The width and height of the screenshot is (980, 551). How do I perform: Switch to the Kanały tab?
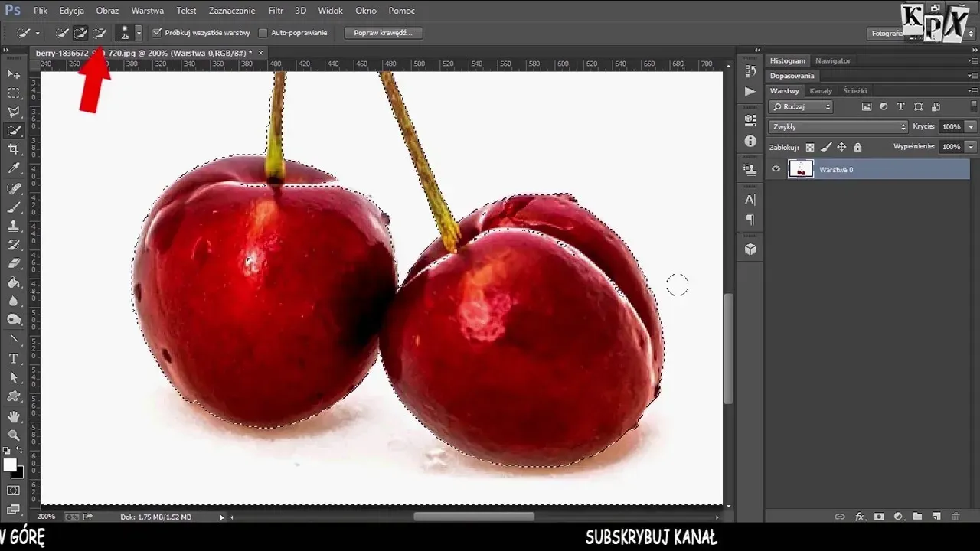pyautogui.click(x=821, y=91)
